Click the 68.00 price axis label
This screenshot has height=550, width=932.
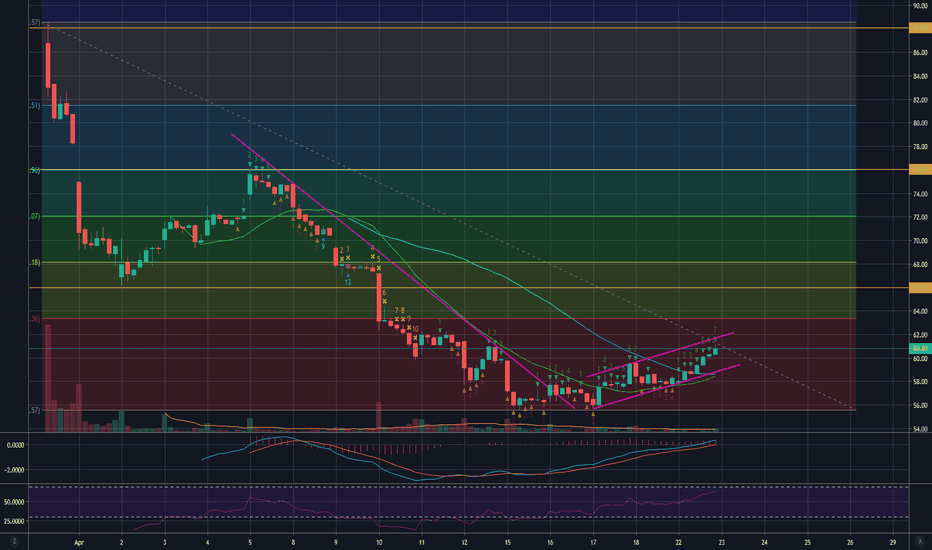coord(920,265)
